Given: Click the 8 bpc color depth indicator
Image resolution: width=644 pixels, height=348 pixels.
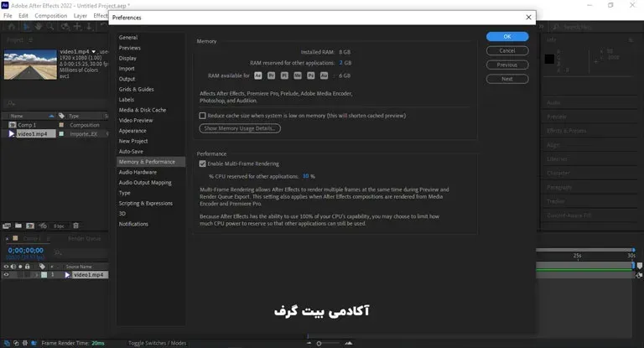Looking at the screenshot, I should 60,226.
